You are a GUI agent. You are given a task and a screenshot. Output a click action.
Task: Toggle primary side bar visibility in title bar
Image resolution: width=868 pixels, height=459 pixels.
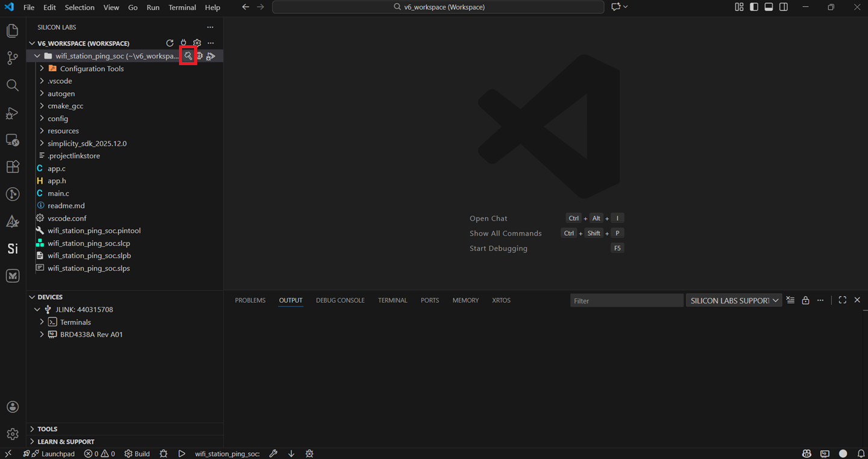tap(754, 7)
